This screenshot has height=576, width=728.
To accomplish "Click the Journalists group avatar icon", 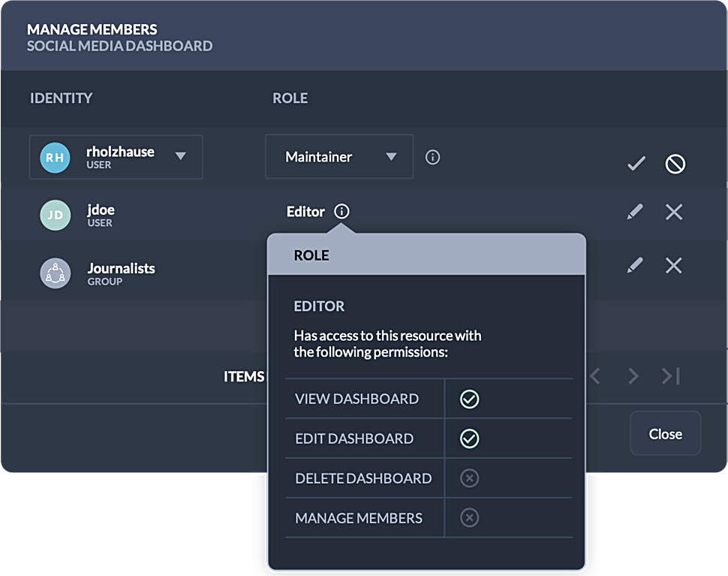I will pyautogui.click(x=56, y=273).
